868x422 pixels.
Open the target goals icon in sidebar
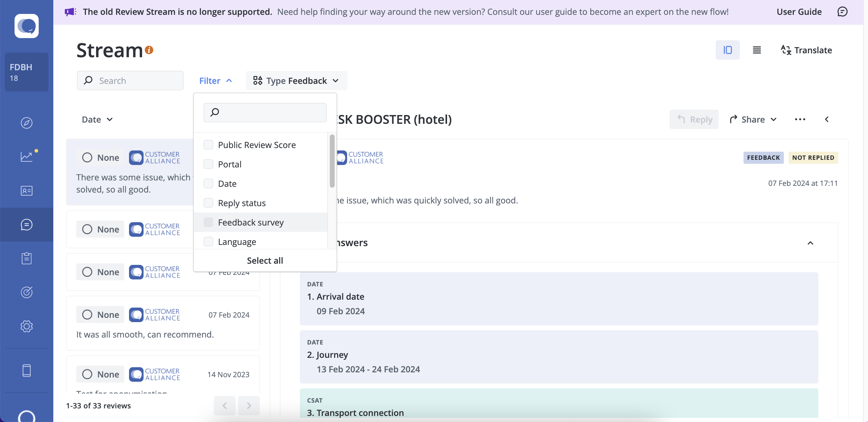pos(27,292)
